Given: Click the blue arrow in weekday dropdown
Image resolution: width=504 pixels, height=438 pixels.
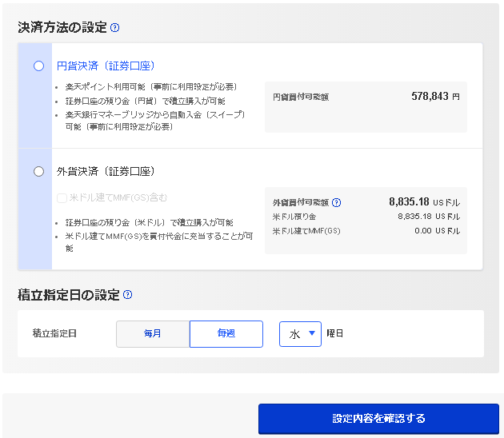Looking at the screenshot, I should (311, 334).
